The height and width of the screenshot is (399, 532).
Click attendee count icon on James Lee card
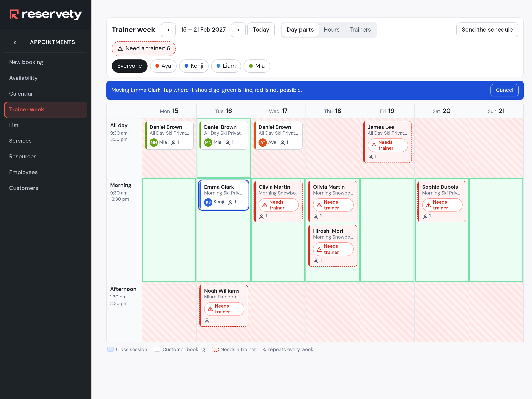371,157
